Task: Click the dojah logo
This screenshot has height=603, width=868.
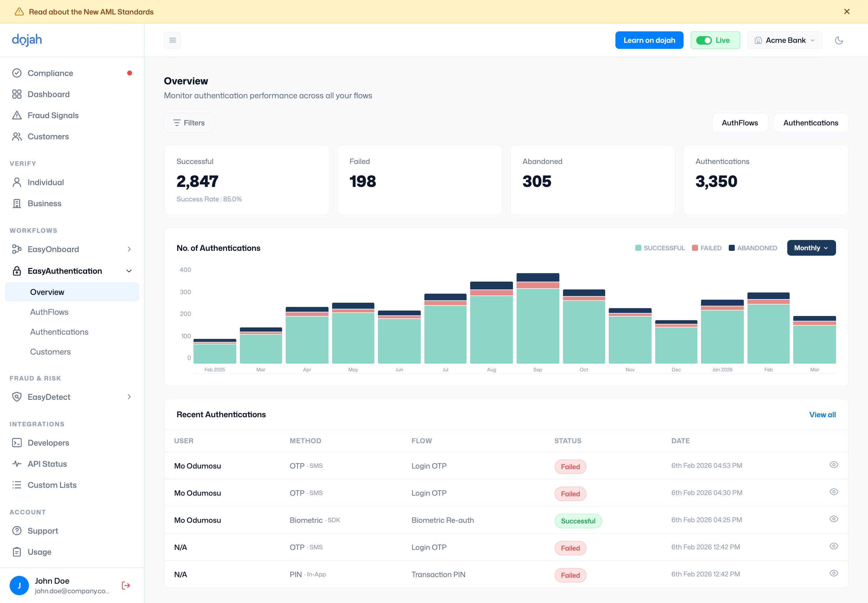Action: point(27,40)
